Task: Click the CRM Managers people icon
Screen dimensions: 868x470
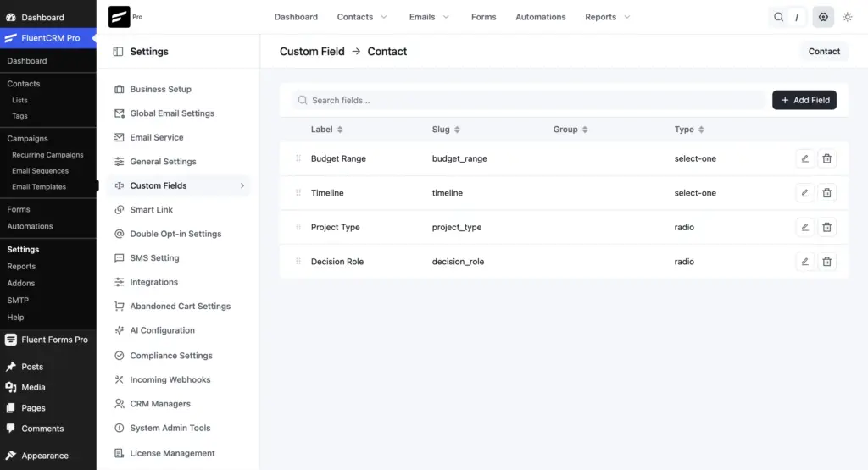Action: [x=119, y=404]
